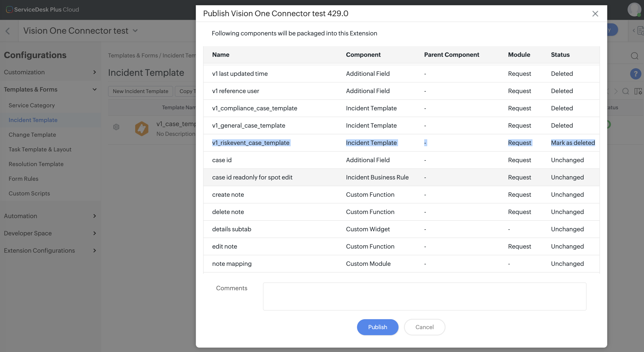The image size is (644, 352).
Task: Close the Publish dialog with X icon
Action: coord(595,14)
